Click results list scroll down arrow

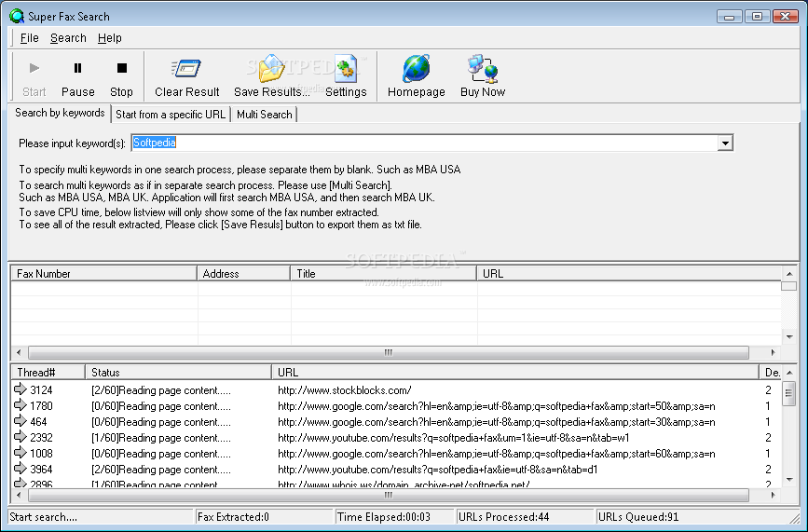tap(789, 337)
